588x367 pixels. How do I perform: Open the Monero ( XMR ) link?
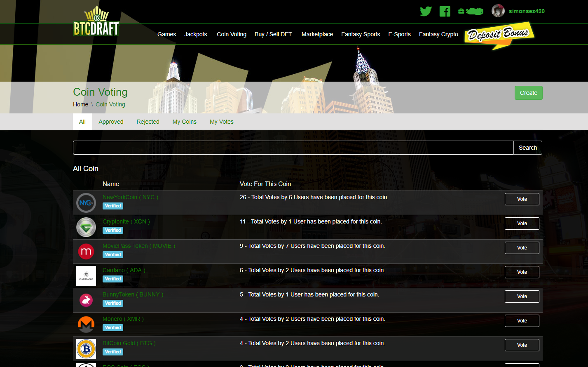(123, 319)
